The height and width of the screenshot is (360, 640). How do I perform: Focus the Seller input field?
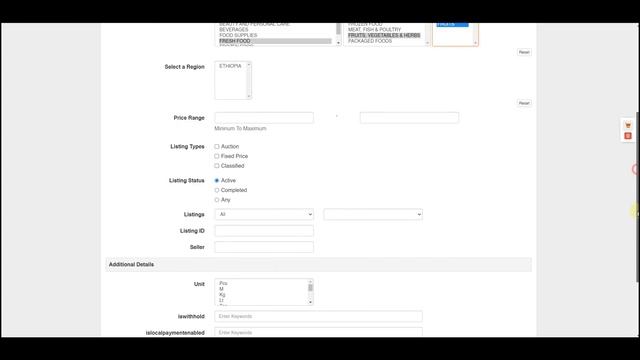tap(264, 247)
